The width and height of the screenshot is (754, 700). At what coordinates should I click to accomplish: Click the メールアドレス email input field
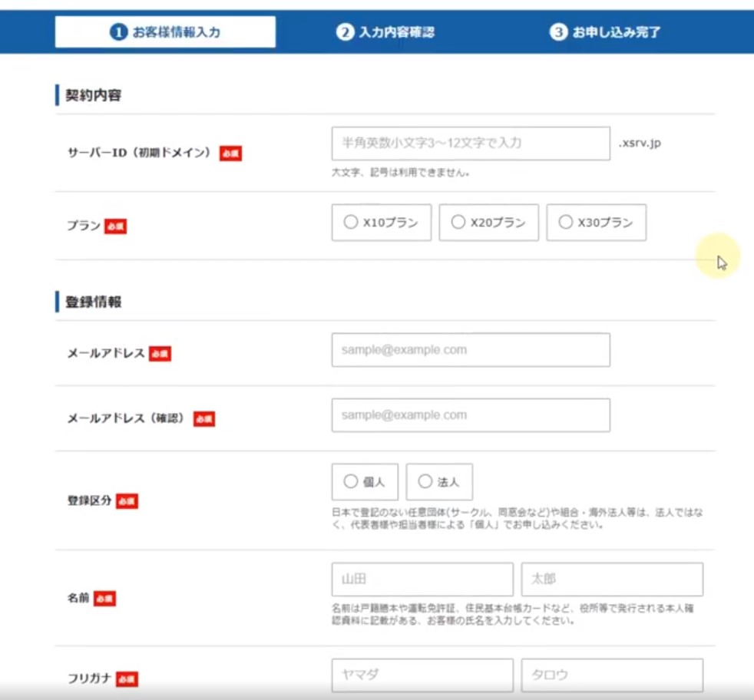(x=471, y=350)
